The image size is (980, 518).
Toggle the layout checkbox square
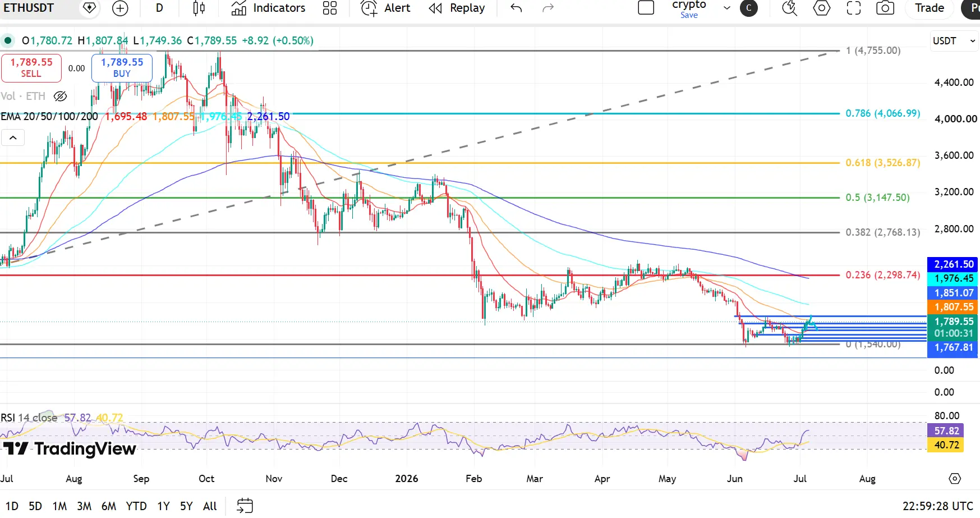coord(646,8)
